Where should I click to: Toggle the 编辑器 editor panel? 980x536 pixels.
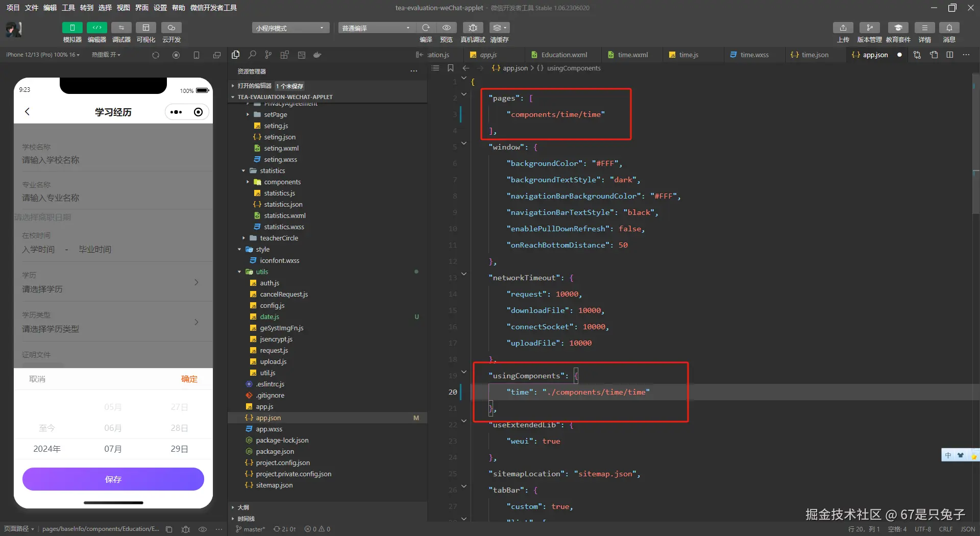point(96,28)
